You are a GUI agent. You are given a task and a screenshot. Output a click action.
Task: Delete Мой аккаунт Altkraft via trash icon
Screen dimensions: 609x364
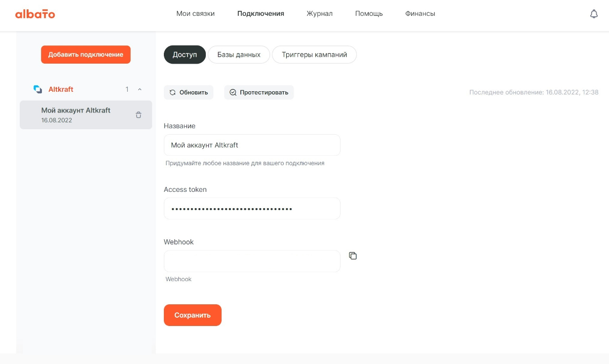click(139, 115)
